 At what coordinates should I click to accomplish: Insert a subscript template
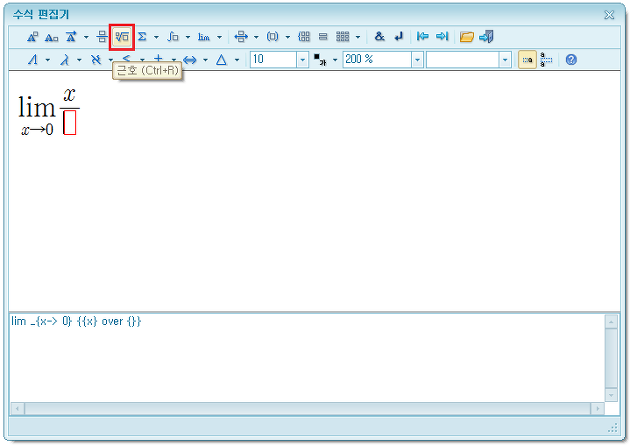click(51, 37)
